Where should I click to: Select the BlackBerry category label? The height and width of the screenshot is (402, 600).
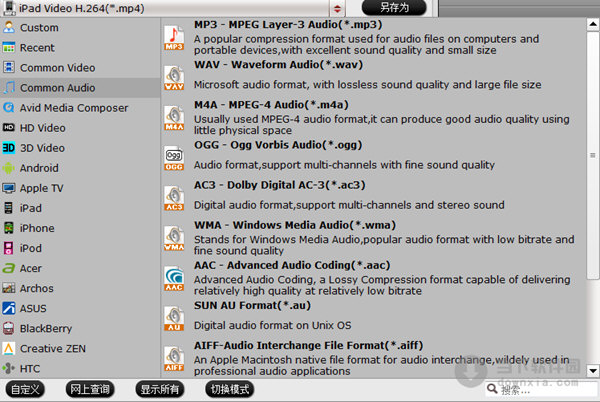46,329
